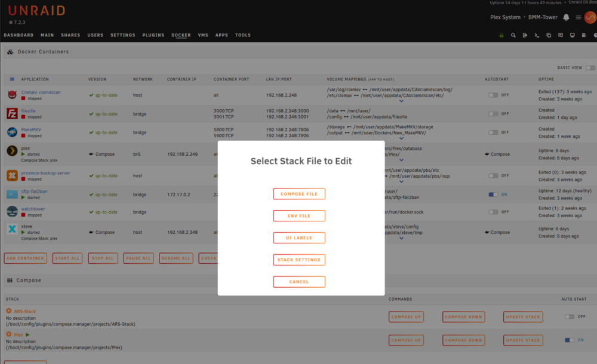The width and height of the screenshot is (597, 364).
Task: Click the MakeMKV container icon
Action: pyautogui.click(x=12, y=132)
